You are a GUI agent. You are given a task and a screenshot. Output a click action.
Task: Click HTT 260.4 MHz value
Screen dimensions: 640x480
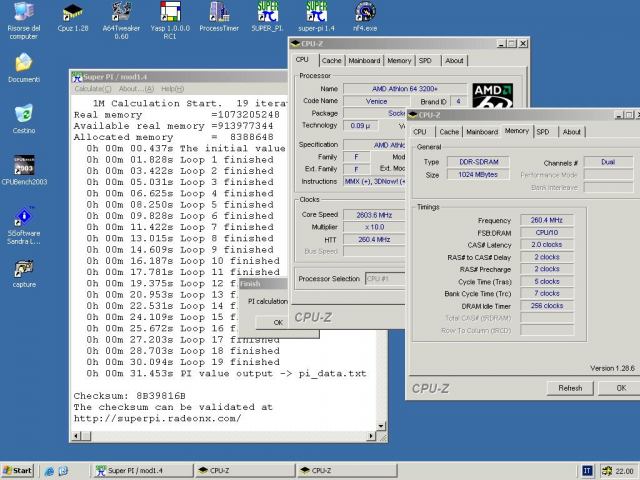coord(374,239)
